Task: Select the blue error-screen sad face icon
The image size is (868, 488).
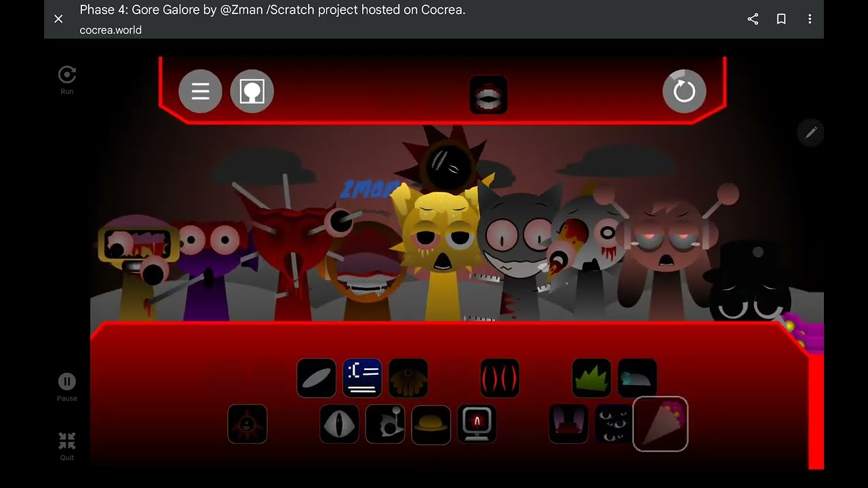Action: (363, 378)
